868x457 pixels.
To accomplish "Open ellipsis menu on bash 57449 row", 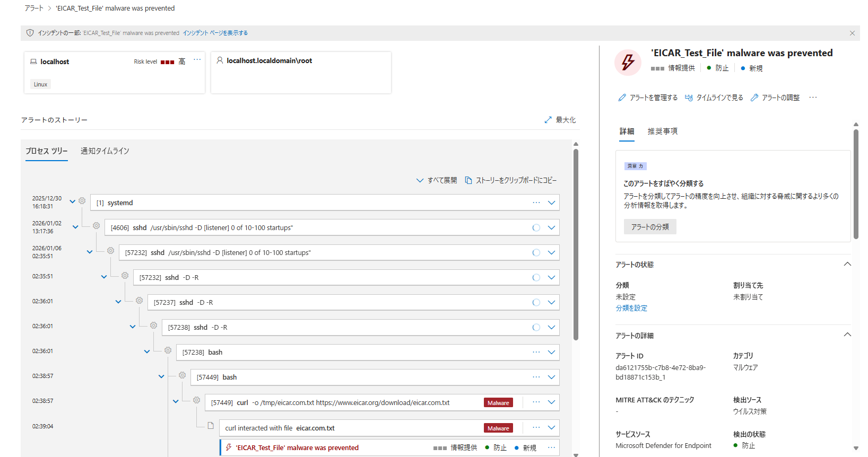I will click(536, 377).
